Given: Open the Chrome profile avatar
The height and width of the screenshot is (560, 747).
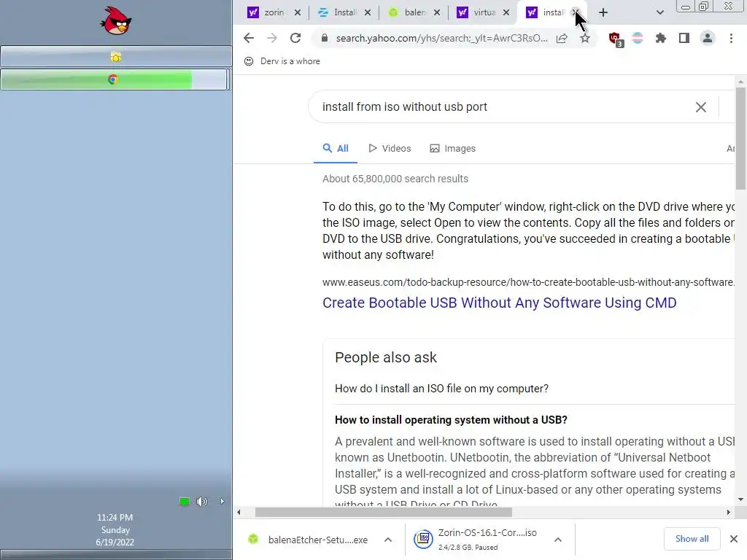Looking at the screenshot, I should 708,38.
